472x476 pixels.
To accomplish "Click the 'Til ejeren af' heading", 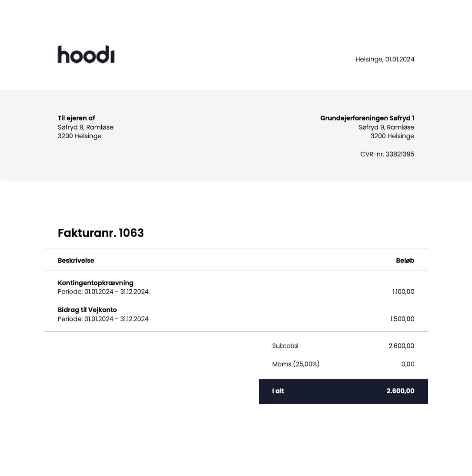I will [x=76, y=118].
